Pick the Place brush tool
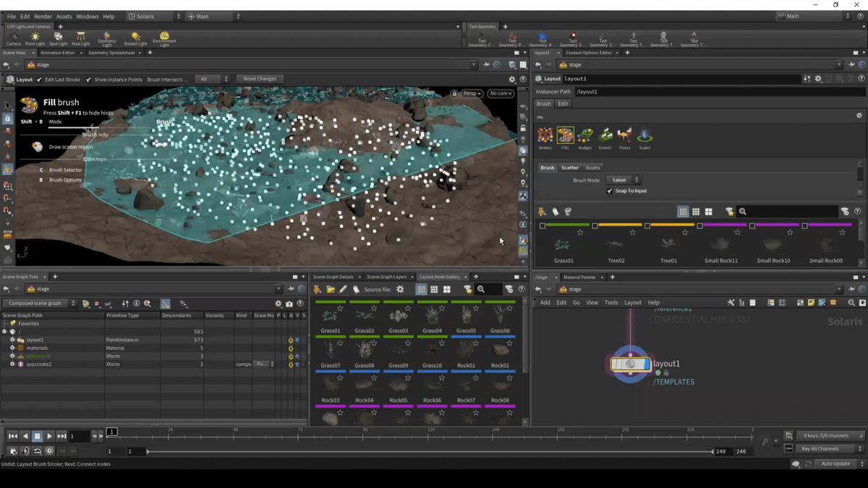868x488 pixels. point(625,135)
